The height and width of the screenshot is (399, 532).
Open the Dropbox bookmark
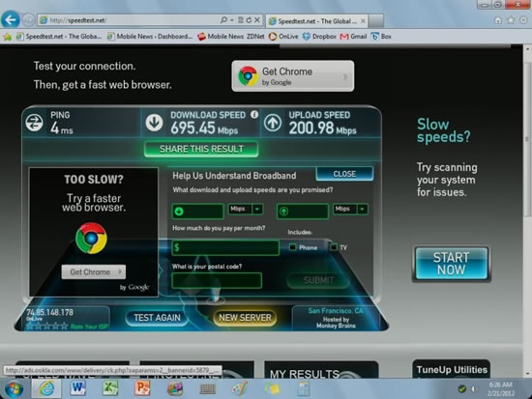pyautogui.click(x=319, y=37)
